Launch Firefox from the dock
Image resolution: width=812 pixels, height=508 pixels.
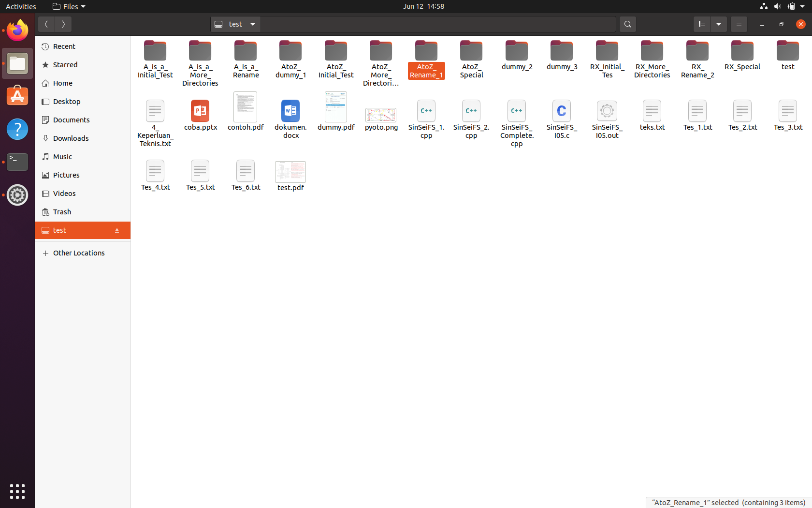(x=17, y=30)
